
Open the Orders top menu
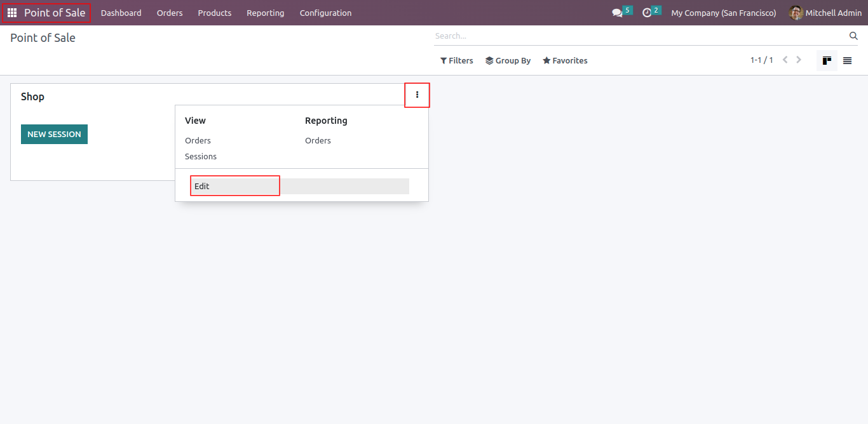tap(170, 13)
